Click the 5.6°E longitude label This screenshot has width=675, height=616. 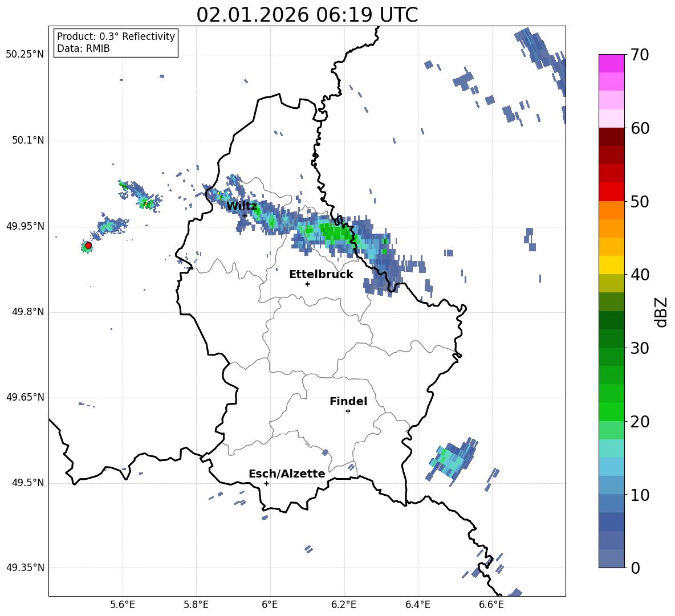click(x=123, y=605)
